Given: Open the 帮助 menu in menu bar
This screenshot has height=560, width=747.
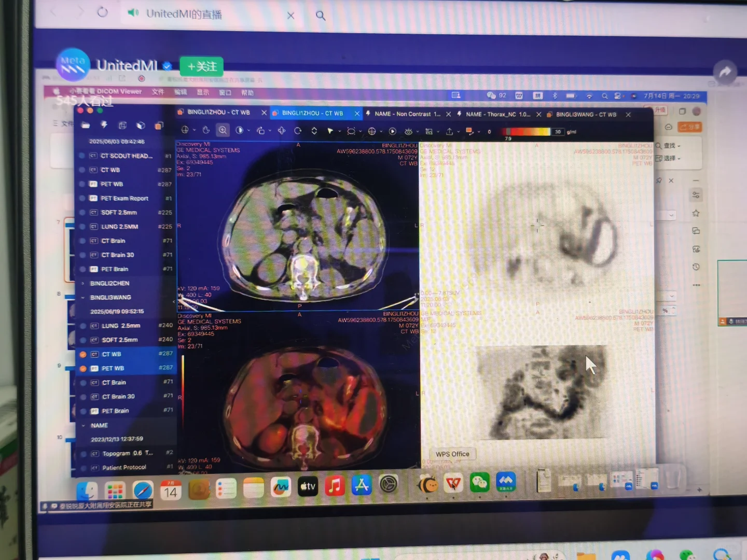Looking at the screenshot, I should 247,93.
